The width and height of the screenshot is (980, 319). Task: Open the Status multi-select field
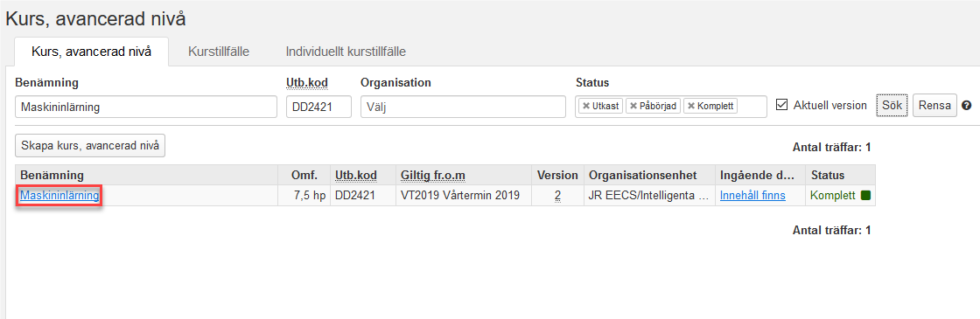click(x=670, y=107)
